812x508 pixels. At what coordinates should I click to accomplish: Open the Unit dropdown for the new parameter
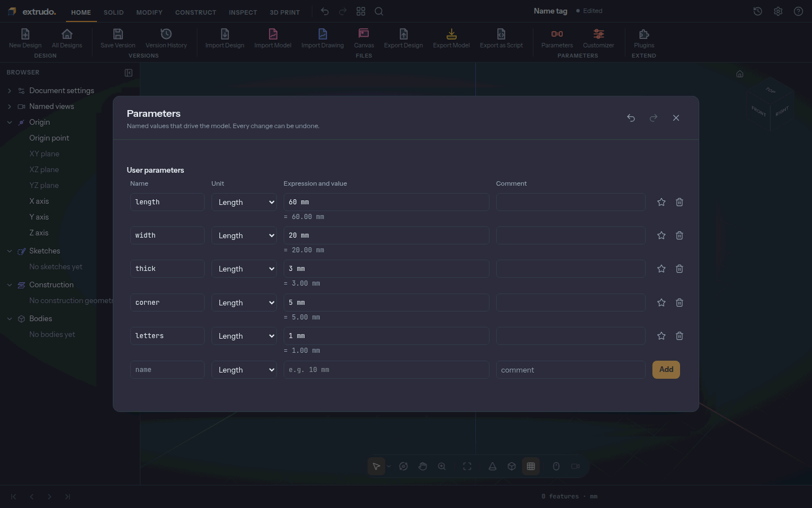(244, 370)
